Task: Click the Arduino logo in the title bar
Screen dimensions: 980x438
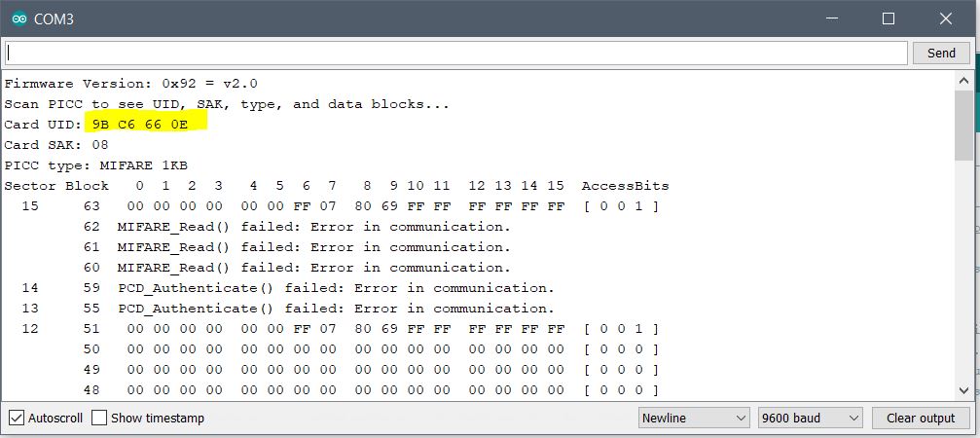Action: pyautogui.click(x=19, y=18)
